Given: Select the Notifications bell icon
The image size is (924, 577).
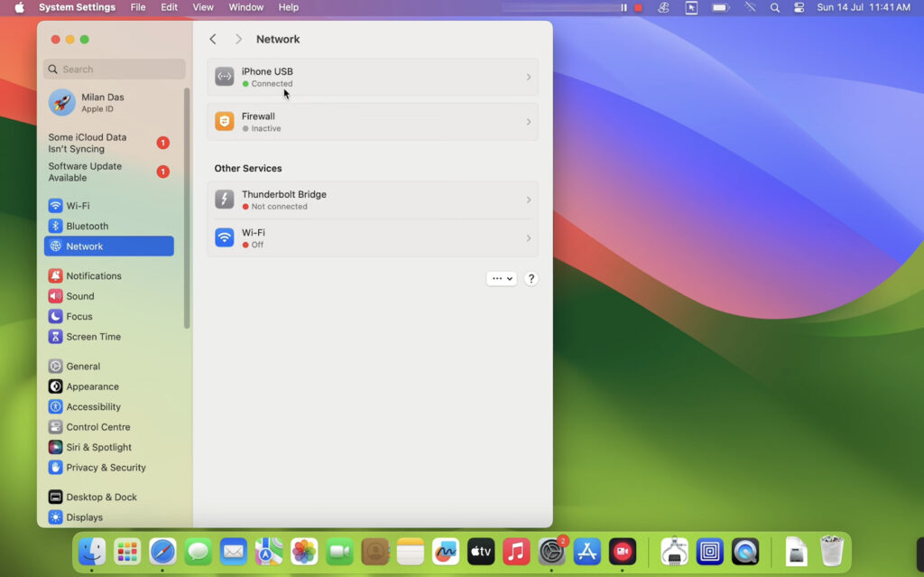Looking at the screenshot, I should (x=56, y=276).
